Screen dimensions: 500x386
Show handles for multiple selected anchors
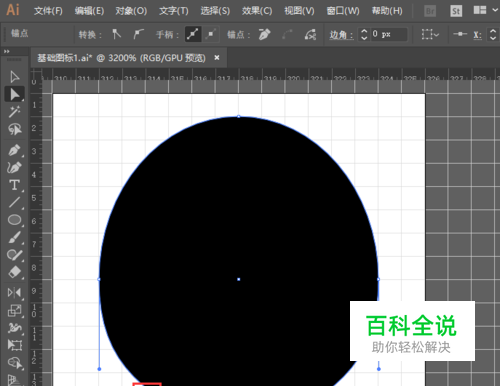[x=193, y=34]
